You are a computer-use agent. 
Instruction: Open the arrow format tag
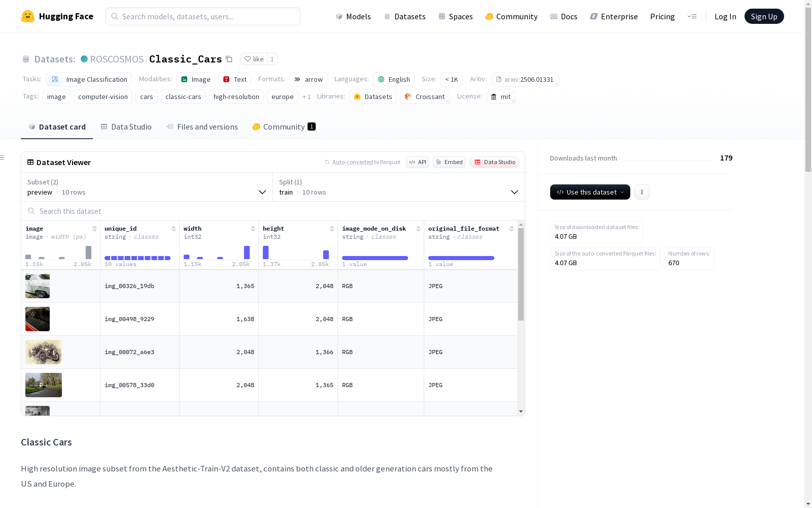[x=308, y=79]
